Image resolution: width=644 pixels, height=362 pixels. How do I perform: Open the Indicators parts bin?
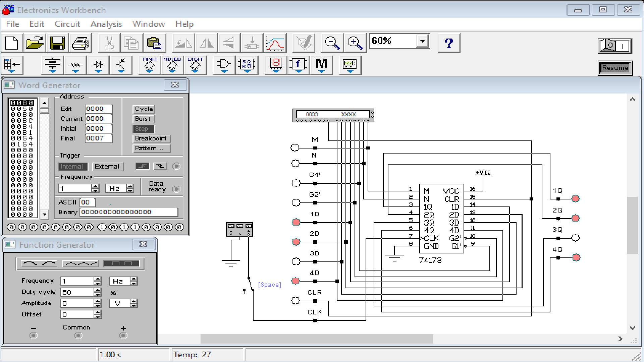tap(276, 64)
